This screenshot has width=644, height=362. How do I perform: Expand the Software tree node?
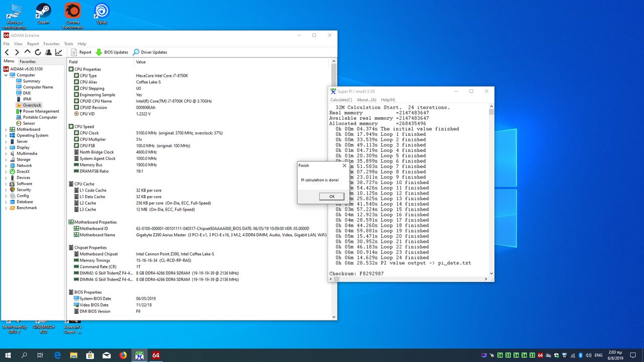point(6,184)
